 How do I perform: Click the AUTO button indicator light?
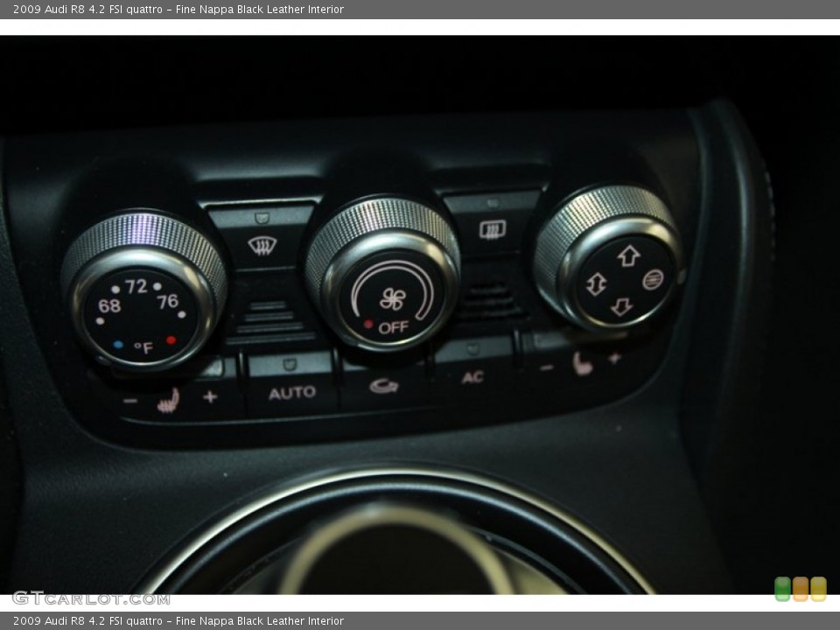coord(290,364)
